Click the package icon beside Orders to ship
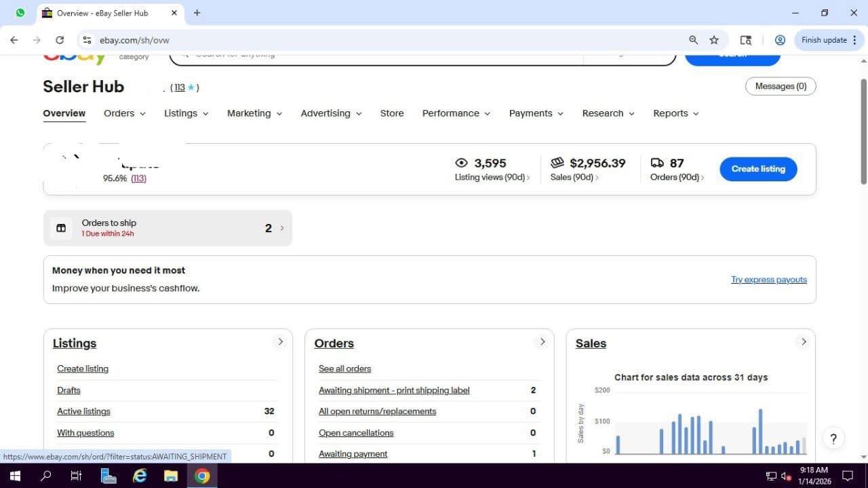Viewport: 868px width, 488px height. [x=61, y=227]
